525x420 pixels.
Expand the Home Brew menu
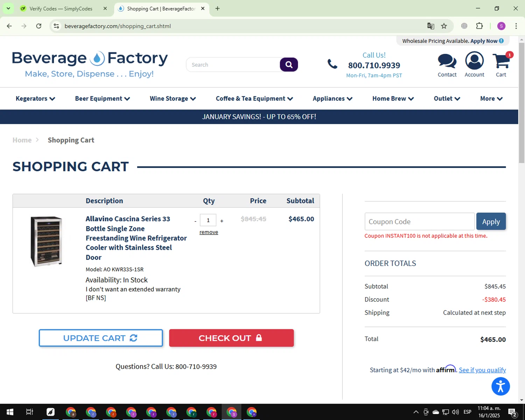(393, 99)
